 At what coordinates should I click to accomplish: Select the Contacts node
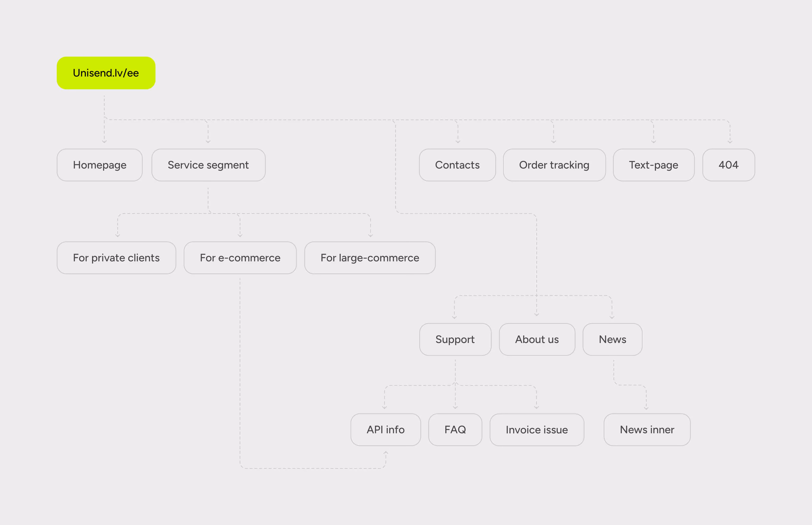click(x=457, y=165)
